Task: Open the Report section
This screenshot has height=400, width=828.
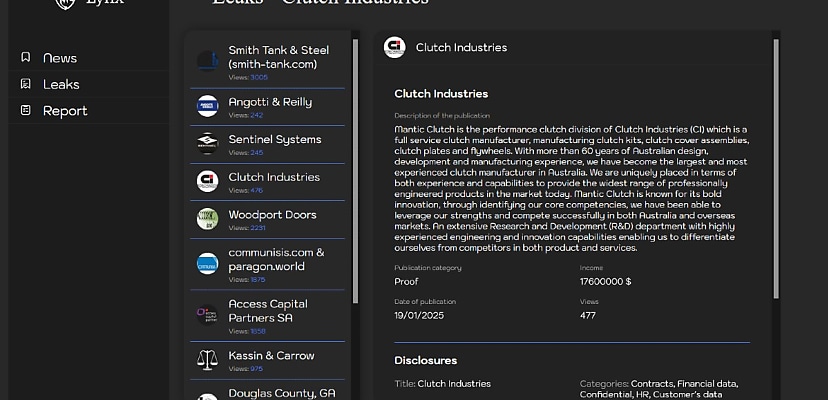Action: pos(65,110)
